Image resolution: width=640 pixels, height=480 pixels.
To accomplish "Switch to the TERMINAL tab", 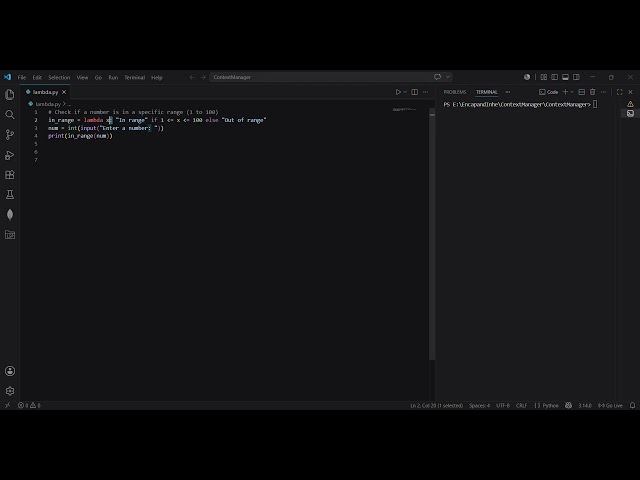I will 487,92.
